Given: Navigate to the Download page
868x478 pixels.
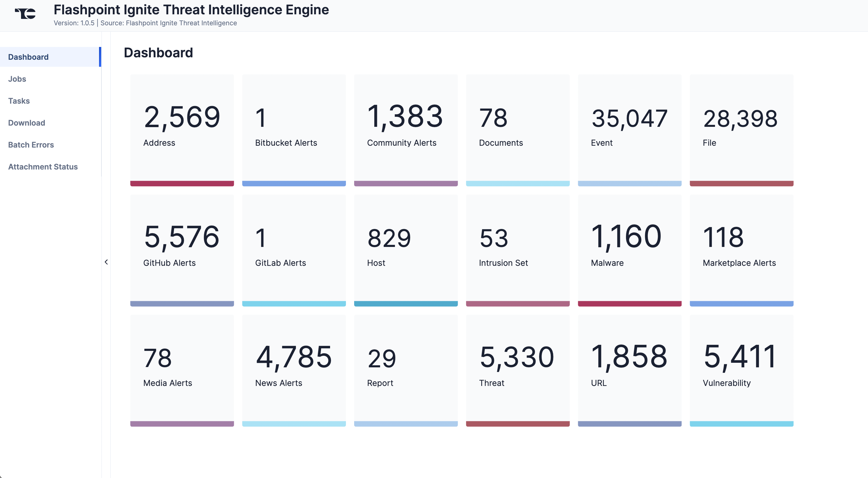Looking at the screenshot, I should [26, 123].
